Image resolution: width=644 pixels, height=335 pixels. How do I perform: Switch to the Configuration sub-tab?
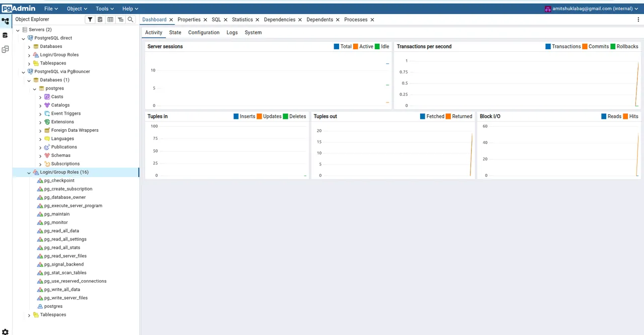(x=204, y=33)
